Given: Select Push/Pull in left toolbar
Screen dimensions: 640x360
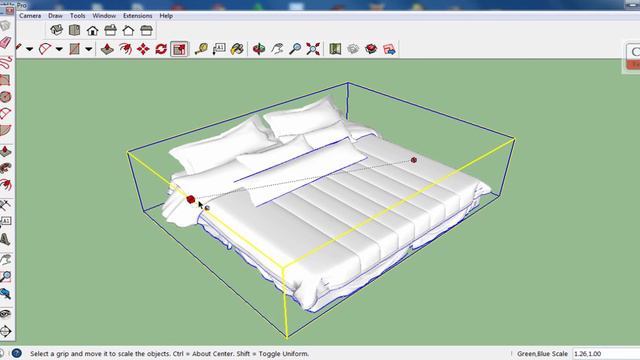Looking at the screenshot, I should pos(6,151).
